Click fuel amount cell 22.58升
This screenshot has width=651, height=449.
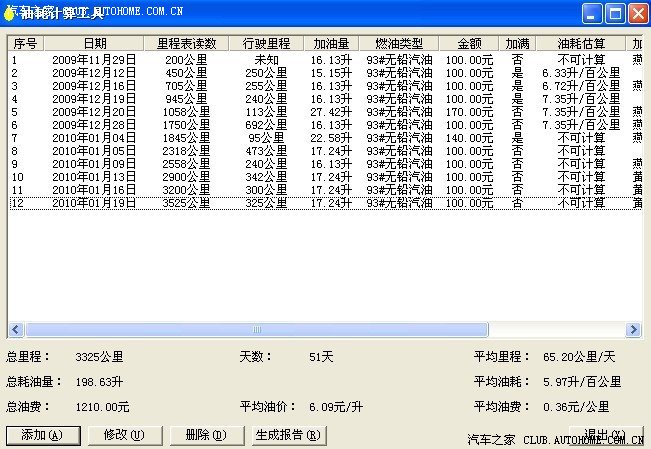pyautogui.click(x=331, y=138)
